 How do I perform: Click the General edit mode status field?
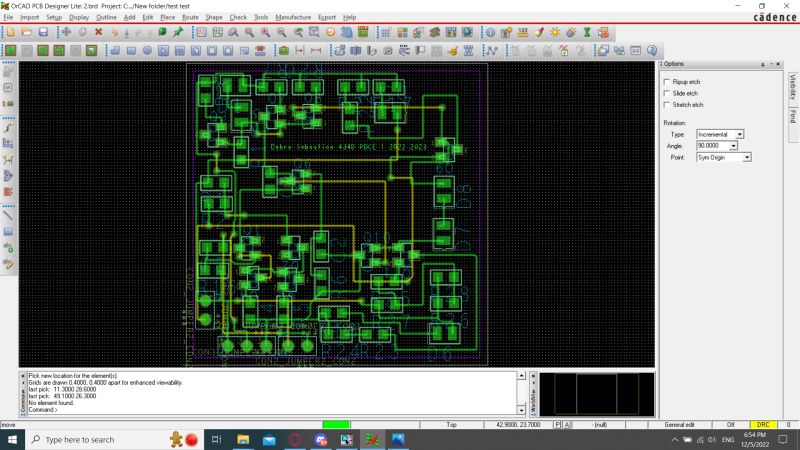click(679, 424)
